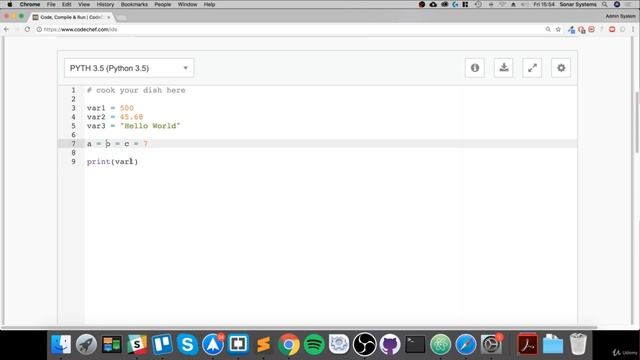The height and width of the screenshot is (360, 640).
Task: Click the zoom magnifier in the address bar
Action: [x=548, y=29]
